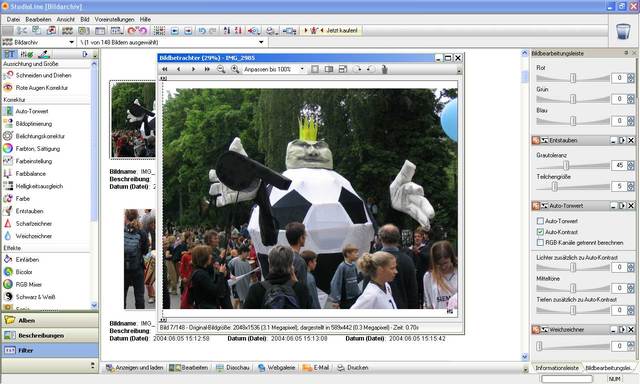The image size is (640, 384).
Task: Collapse the Entstauben panel
Action: point(613,140)
